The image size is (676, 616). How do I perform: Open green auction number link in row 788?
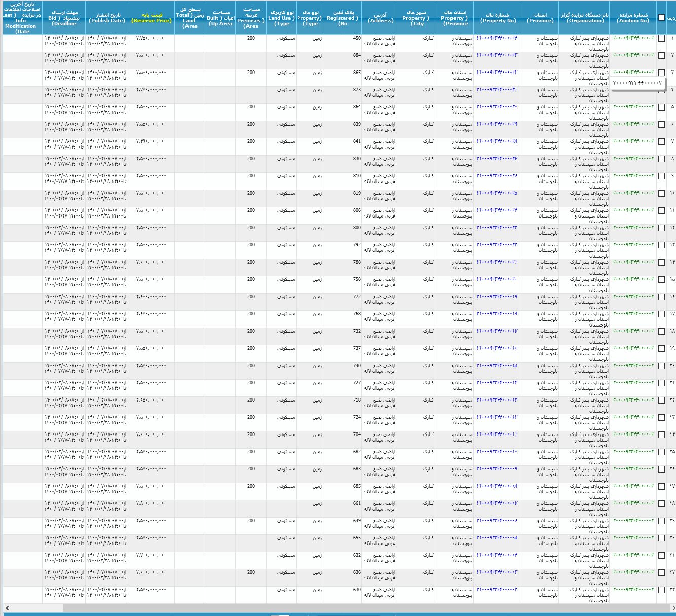[x=633, y=262]
